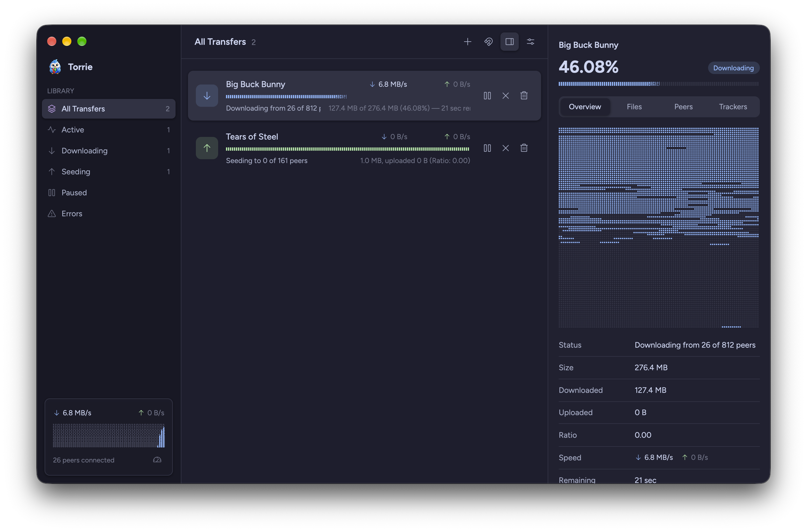Click the pieces map grid

coord(658,227)
